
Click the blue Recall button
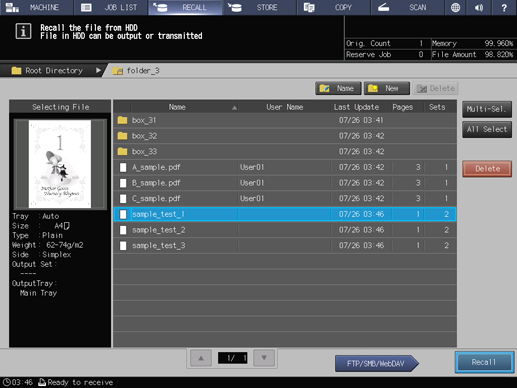point(484,362)
